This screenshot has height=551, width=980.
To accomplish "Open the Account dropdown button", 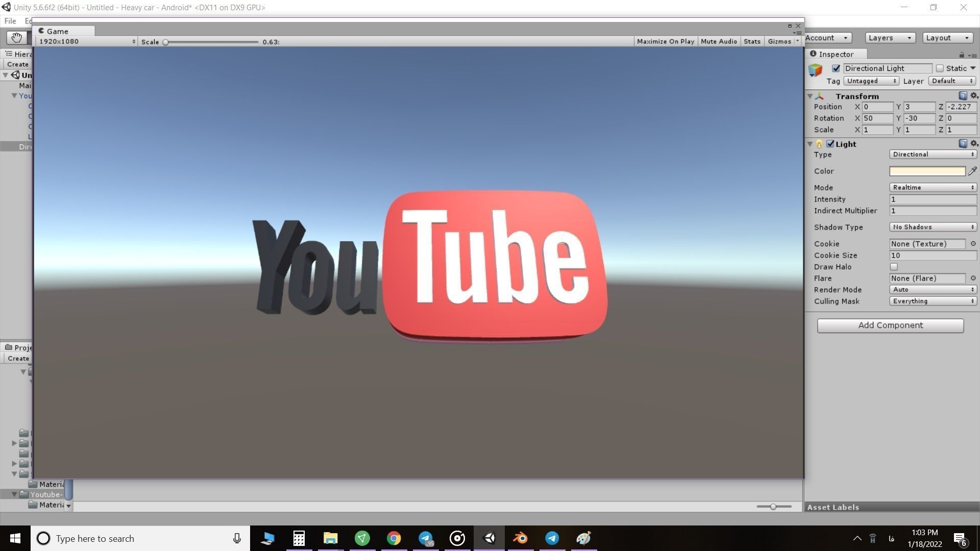I will [x=827, y=38].
